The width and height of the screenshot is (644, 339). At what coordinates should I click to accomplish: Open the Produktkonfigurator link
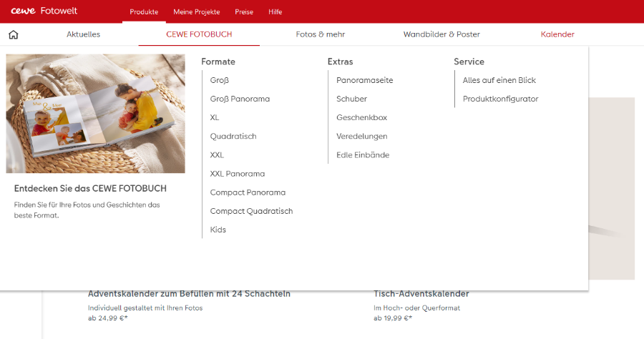[x=500, y=99]
